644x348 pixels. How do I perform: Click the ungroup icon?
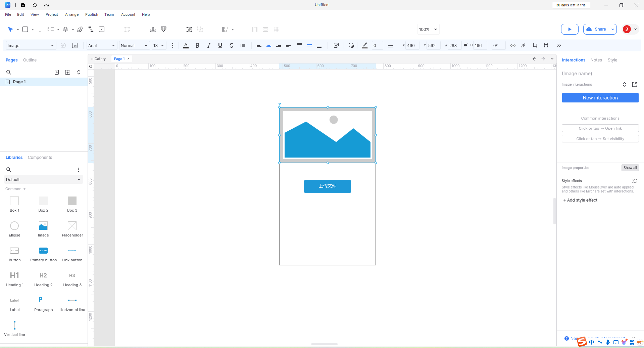200,29
